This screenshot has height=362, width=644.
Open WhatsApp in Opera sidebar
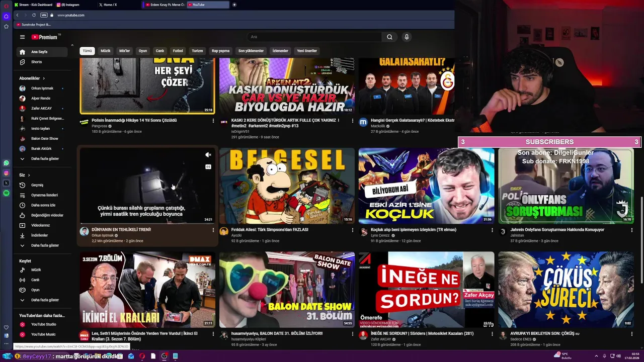pyautogui.click(x=6, y=163)
